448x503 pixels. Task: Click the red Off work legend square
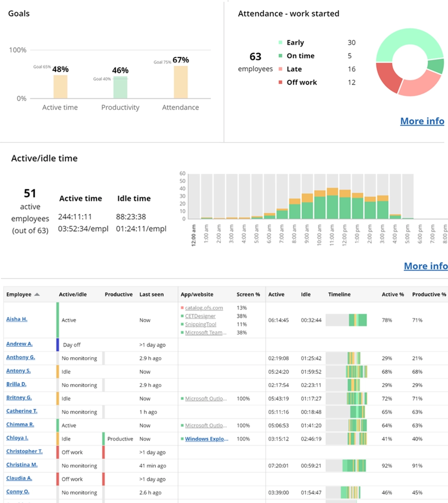tap(280, 82)
